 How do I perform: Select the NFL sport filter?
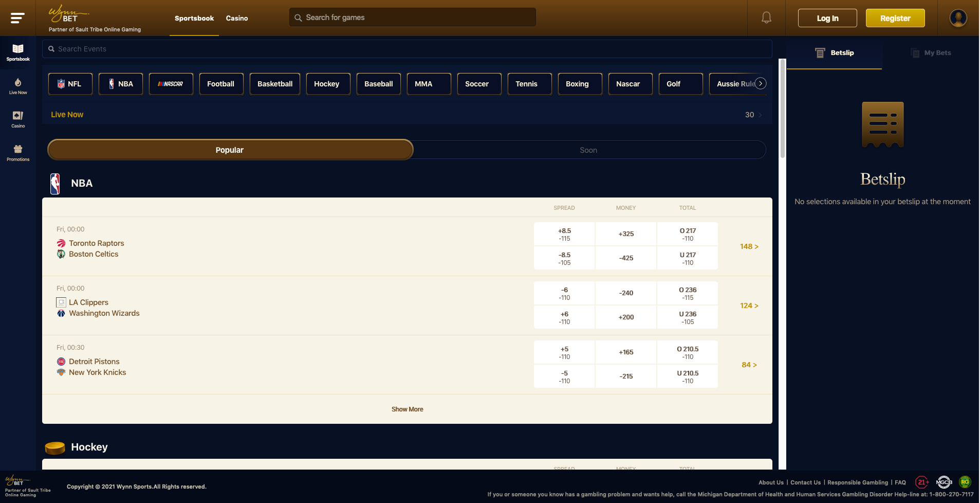click(70, 84)
